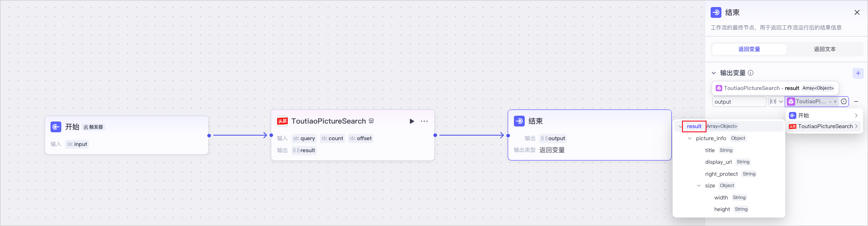The width and height of the screenshot is (868, 226).
Task: Close the 结束 settings panel
Action: 857,12
